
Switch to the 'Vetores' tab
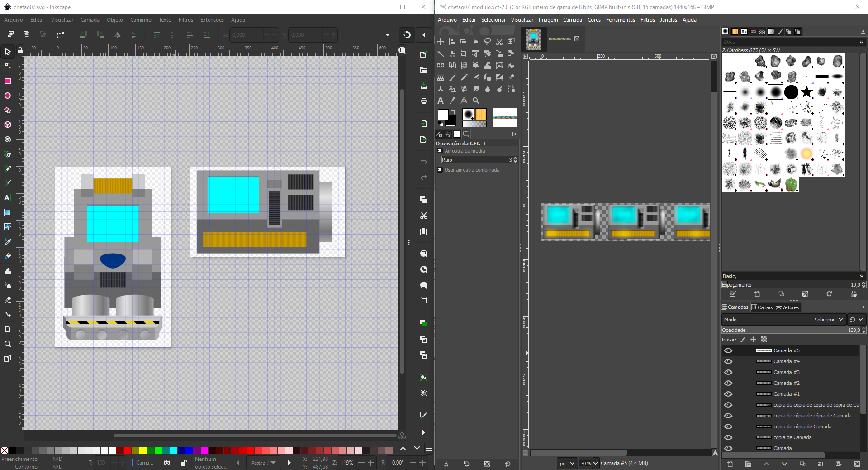point(787,307)
